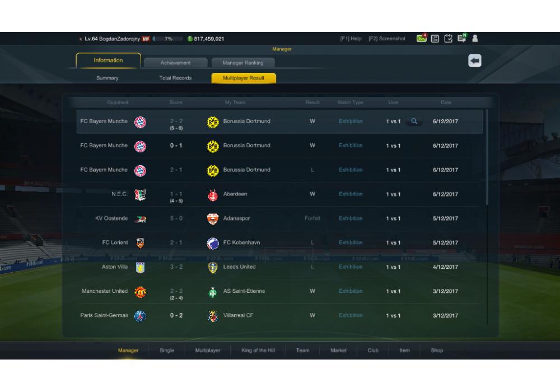
Task: Click the Opponent column header
Action: (118, 102)
